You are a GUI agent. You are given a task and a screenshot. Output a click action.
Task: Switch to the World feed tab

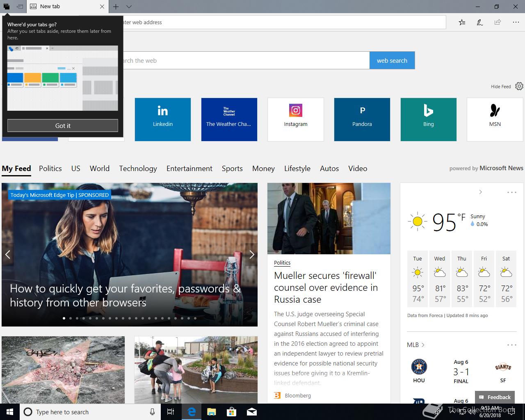[100, 169]
